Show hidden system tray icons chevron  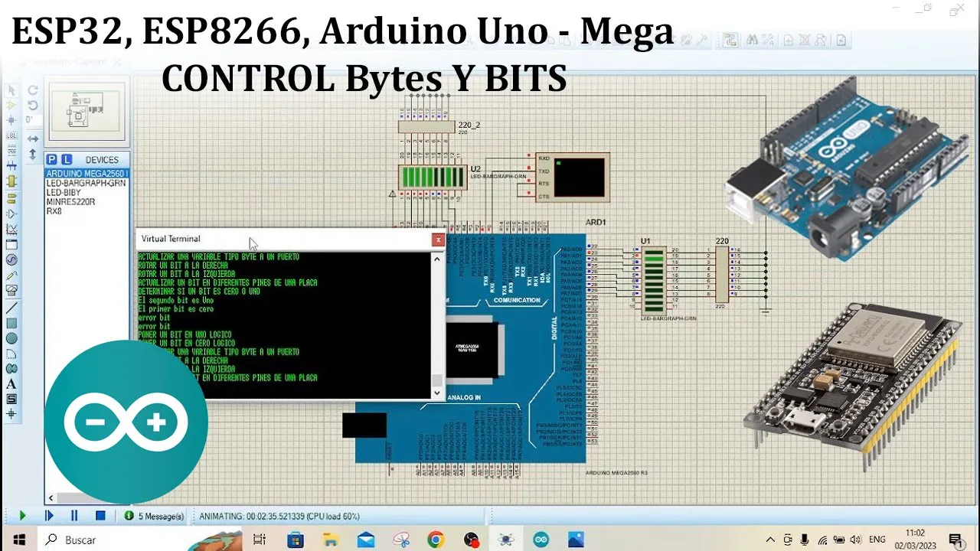coord(770,540)
